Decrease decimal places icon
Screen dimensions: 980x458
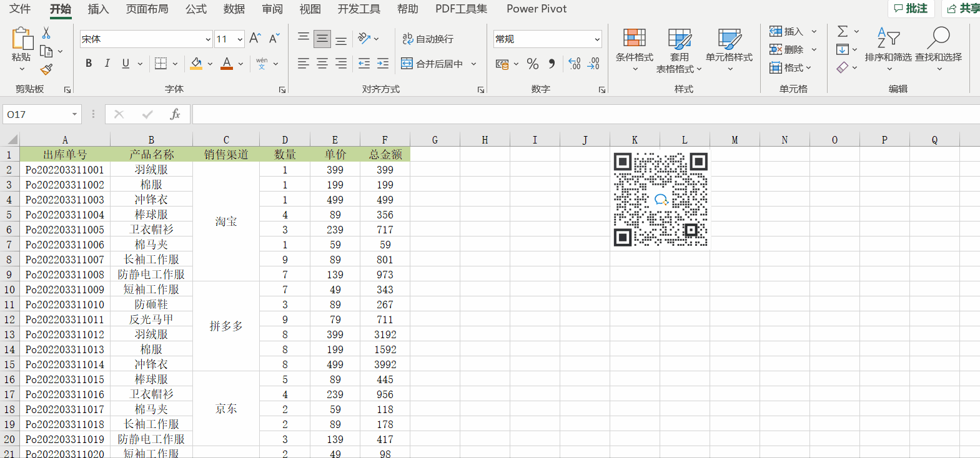(x=593, y=64)
